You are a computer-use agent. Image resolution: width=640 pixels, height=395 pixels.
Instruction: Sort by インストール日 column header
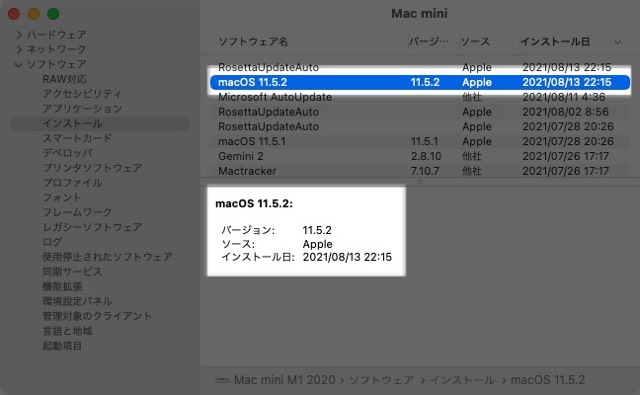pos(555,42)
